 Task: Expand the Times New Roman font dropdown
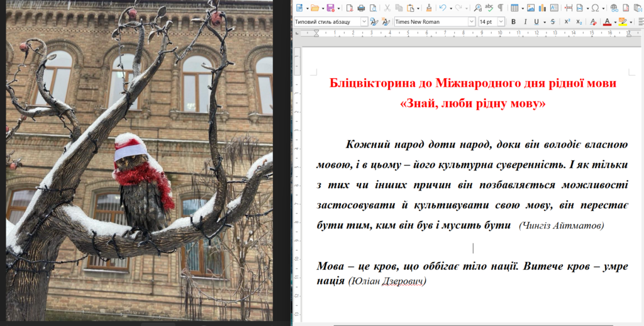(x=471, y=21)
